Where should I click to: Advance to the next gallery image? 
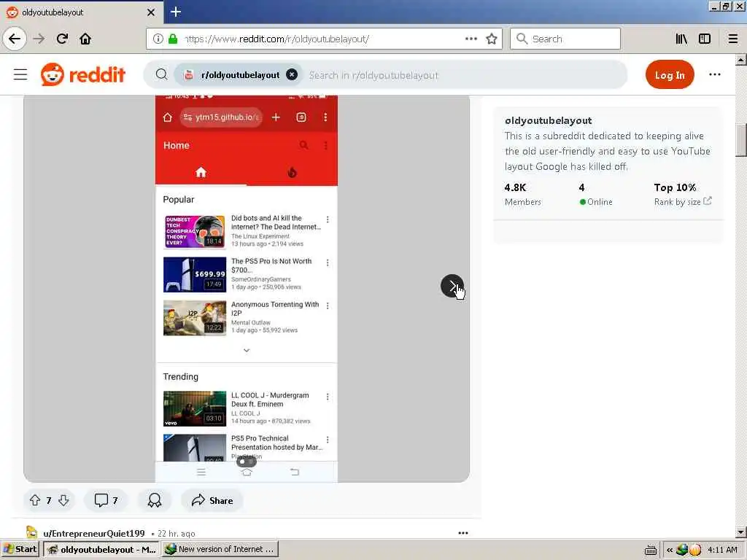pos(452,286)
